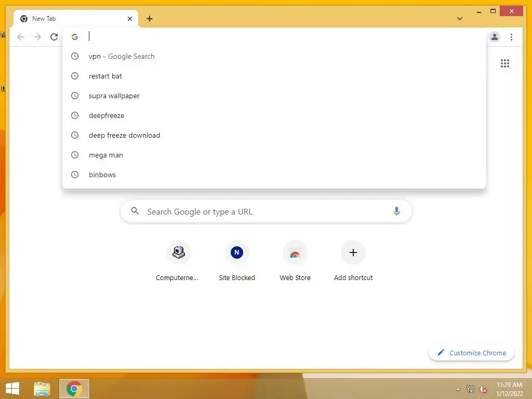Maximize the Chrome window
532x399 pixels.
point(493,11)
